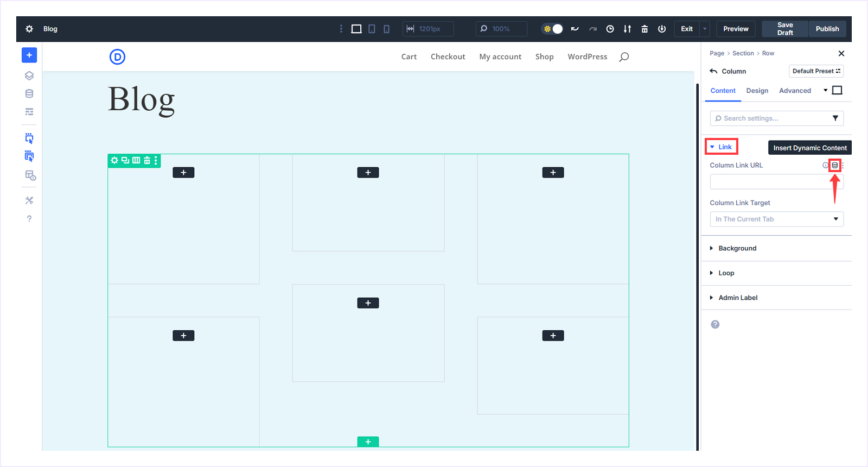Click the info icon beside Column Link URL
Viewport: 868px width, 467px height.
[x=826, y=165]
